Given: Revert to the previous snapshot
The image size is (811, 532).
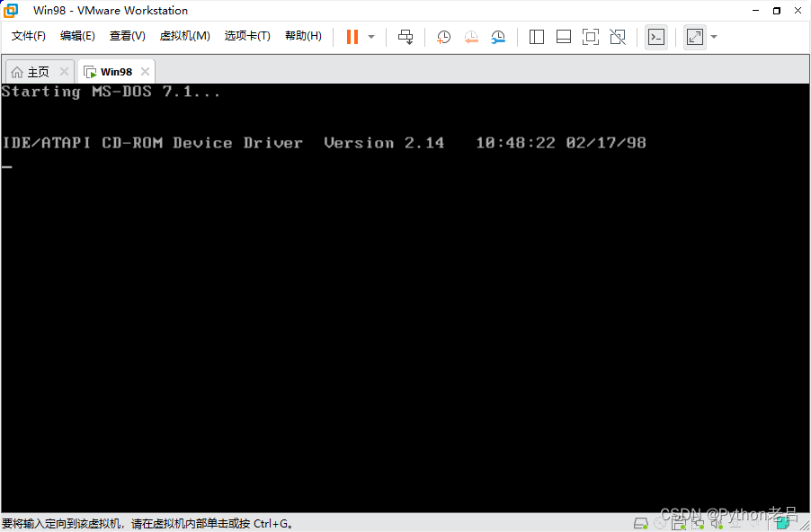Looking at the screenshot, I should pos(471,37).
